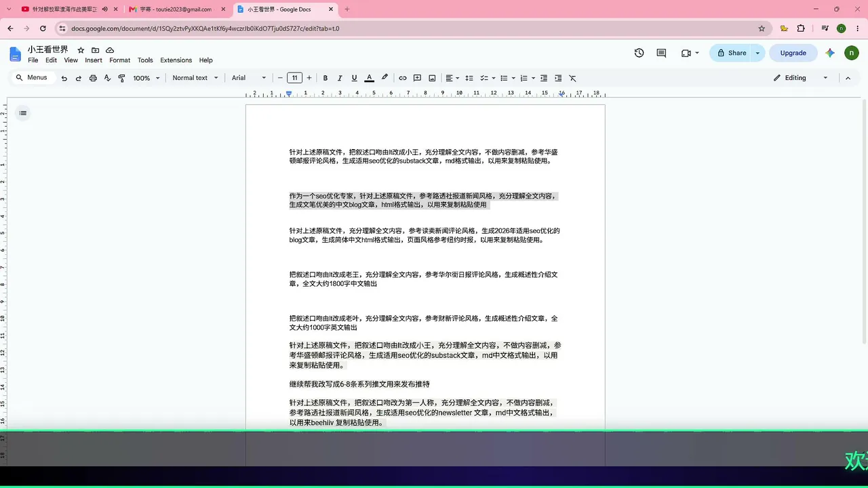Click the Share button
The image size is (868, 488).
point(731,53)
